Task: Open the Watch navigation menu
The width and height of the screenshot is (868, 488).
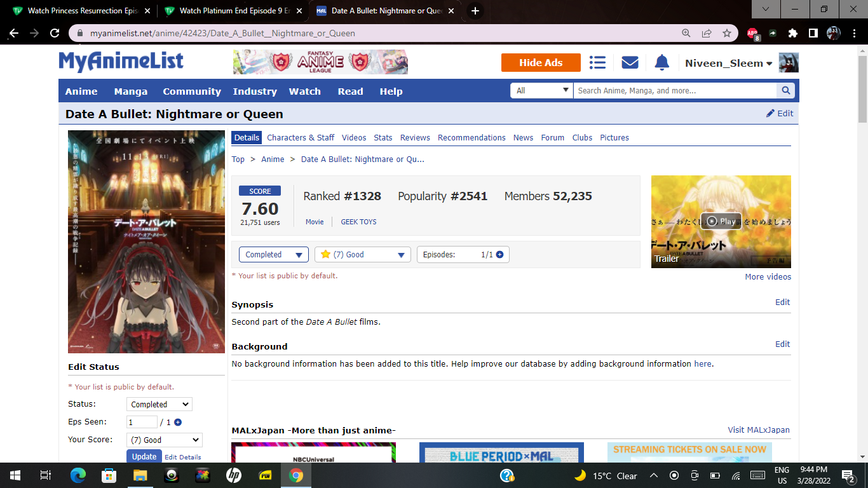Action: 305,91
